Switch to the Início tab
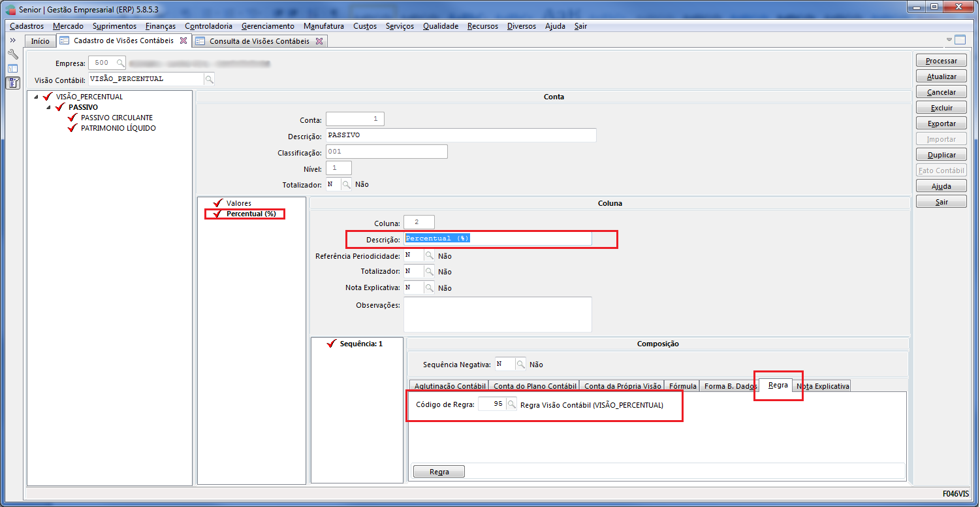Screen dimensions: 980x507 click(x=40, y=41)
